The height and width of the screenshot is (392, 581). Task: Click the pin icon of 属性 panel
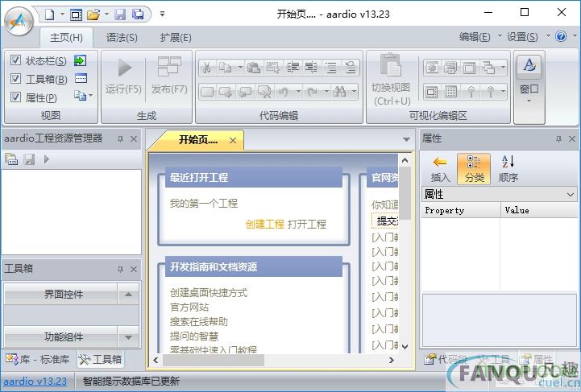pos(558,138)
